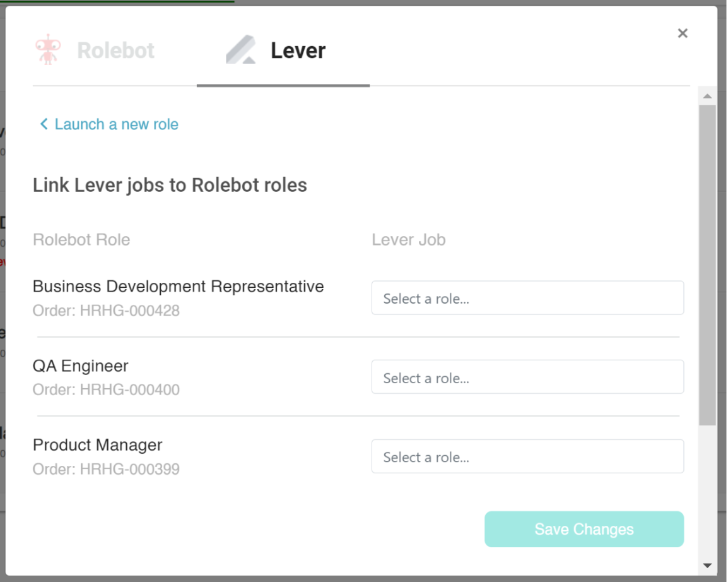The width and height of the screenshot is (728, 582).
Task: Click the Rolebot monkey icon
Action: point(47,49)
